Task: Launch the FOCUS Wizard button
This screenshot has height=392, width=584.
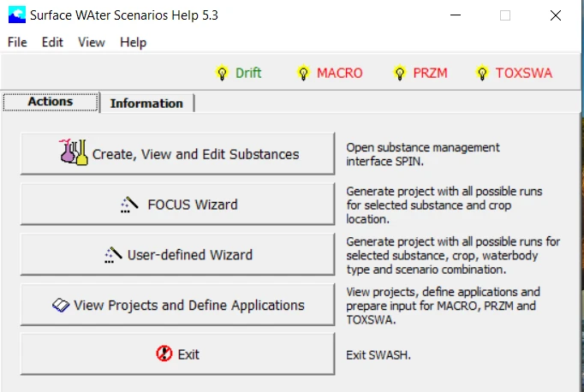Action: coord(177,205)
